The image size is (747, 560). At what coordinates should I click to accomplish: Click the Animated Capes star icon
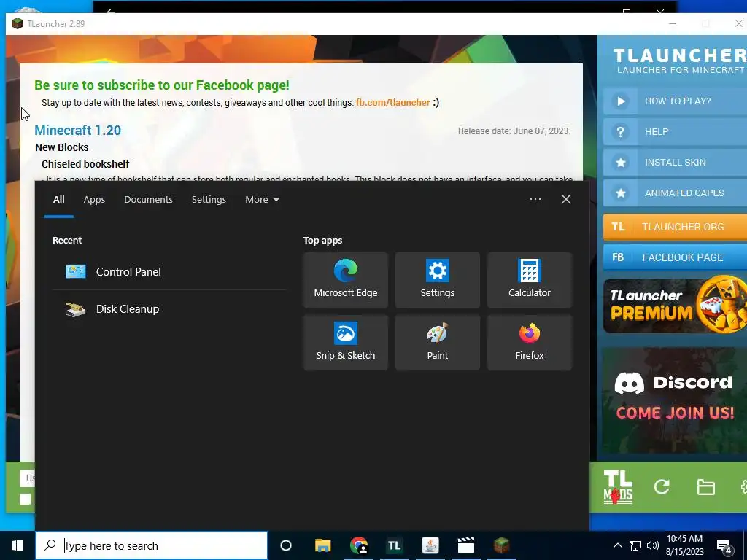[620, 192]
